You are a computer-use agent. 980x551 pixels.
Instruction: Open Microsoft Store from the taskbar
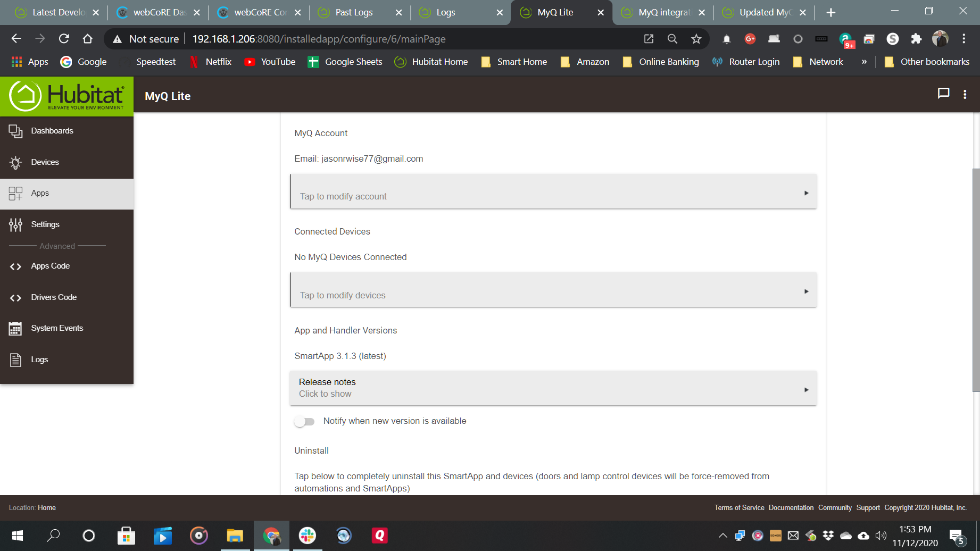[126, 536]
